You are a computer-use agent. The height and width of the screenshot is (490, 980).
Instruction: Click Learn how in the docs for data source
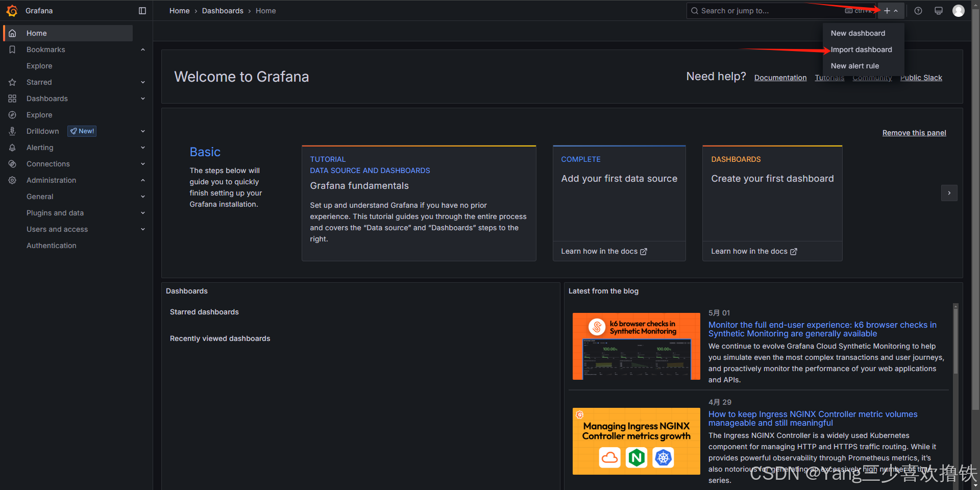[604, 251]
